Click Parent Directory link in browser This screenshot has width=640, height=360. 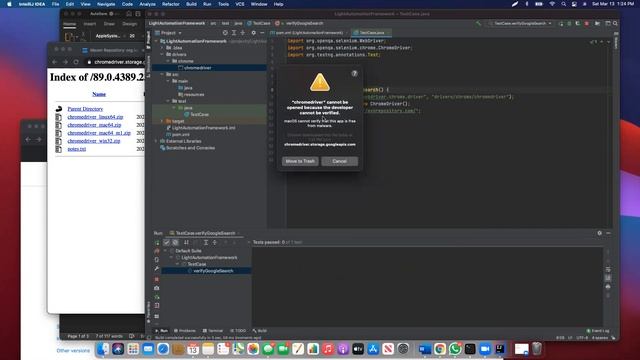point(85,109)
